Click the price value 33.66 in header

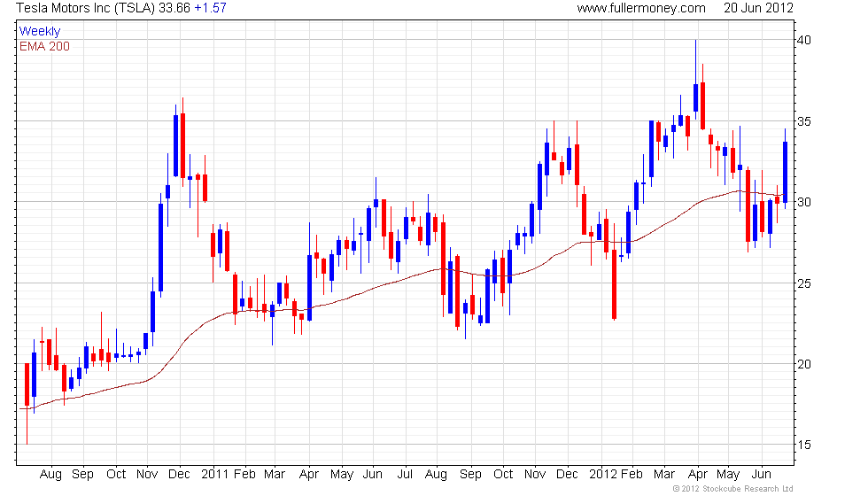point(174,8)
